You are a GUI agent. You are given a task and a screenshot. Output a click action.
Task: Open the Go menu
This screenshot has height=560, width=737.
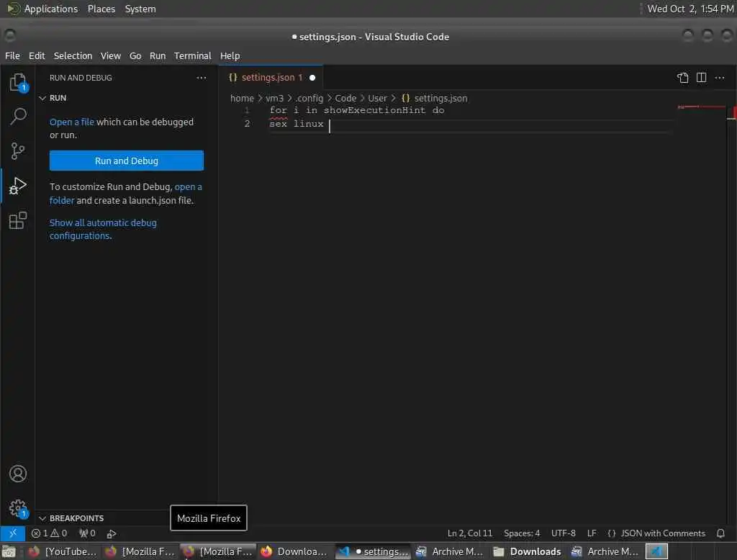point(135,55)
